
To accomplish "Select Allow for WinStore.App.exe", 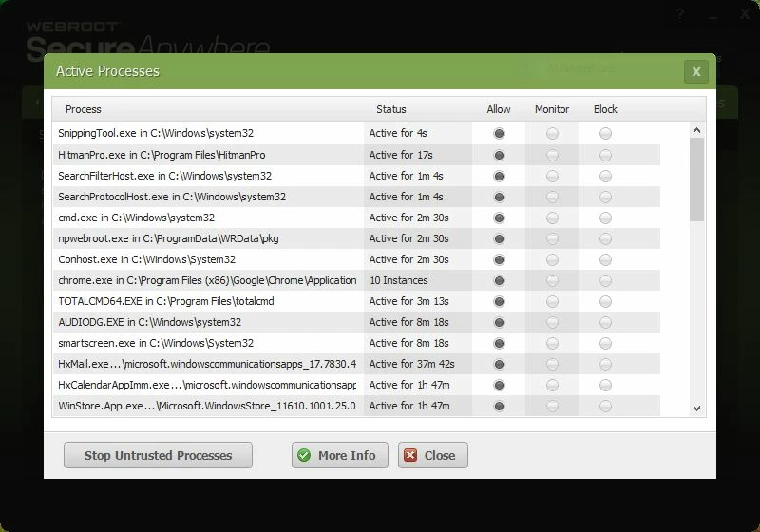I will [x=499, y=406].
